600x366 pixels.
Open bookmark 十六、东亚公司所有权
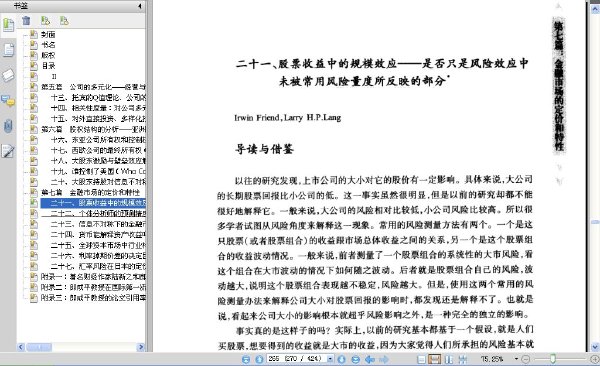[98, 140]
